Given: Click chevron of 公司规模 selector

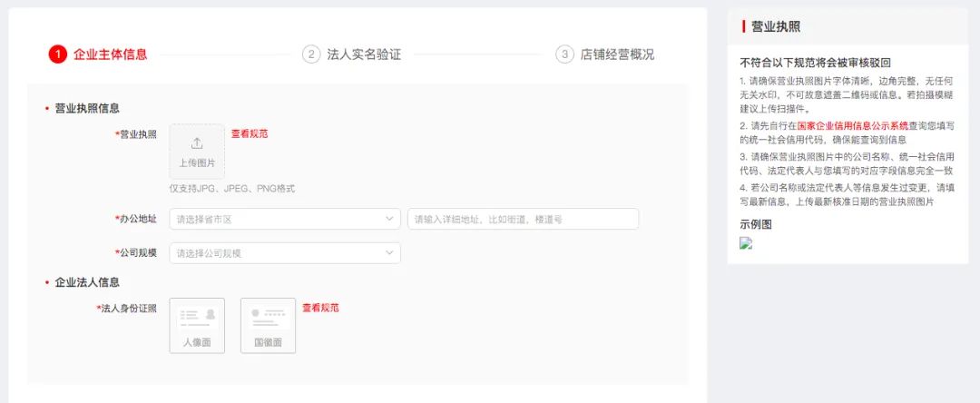Looking at the screenshot, I should [x=389, y=253].
